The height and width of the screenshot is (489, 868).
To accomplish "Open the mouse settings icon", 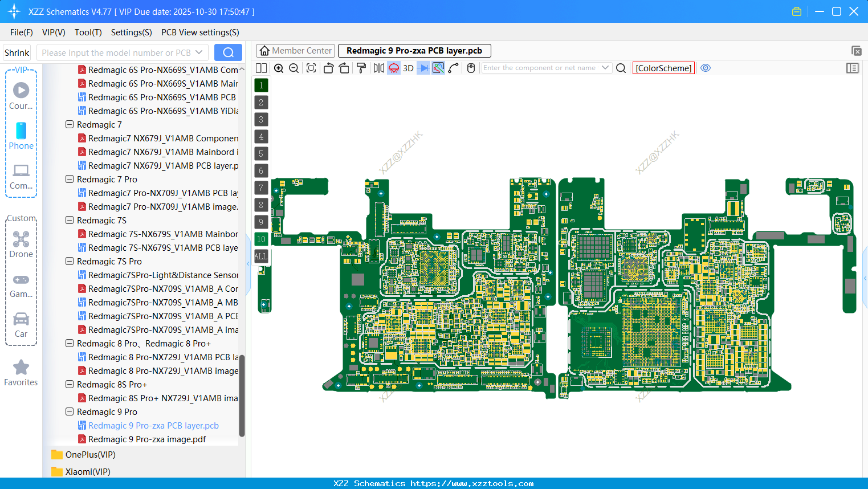I will [x=470, y=68].
